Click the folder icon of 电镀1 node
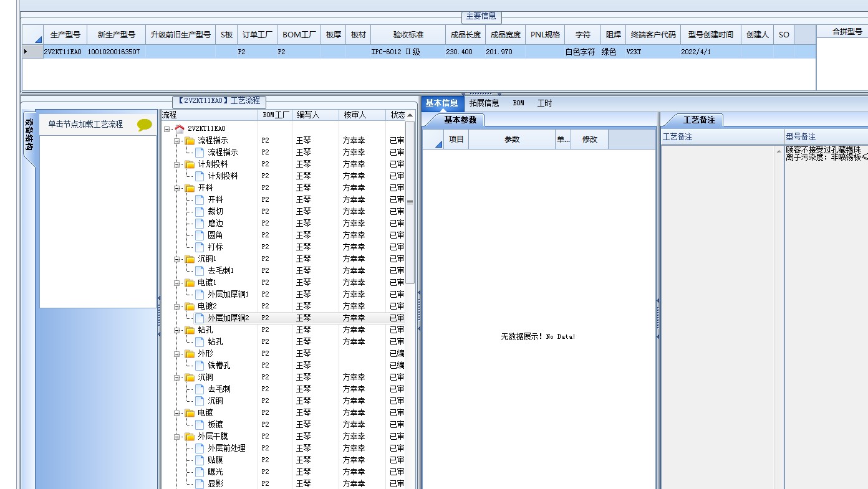 click(190, 282)
